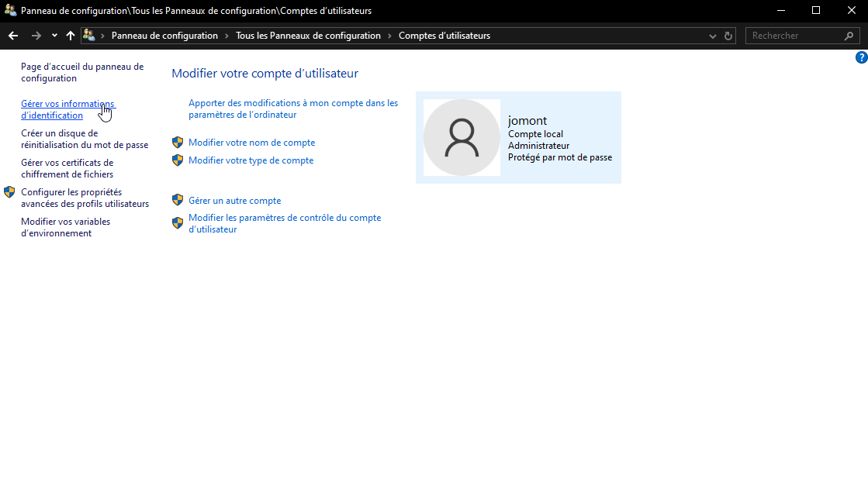
Task: Click the jomont account avatar picture
Action: click(462, 137)
